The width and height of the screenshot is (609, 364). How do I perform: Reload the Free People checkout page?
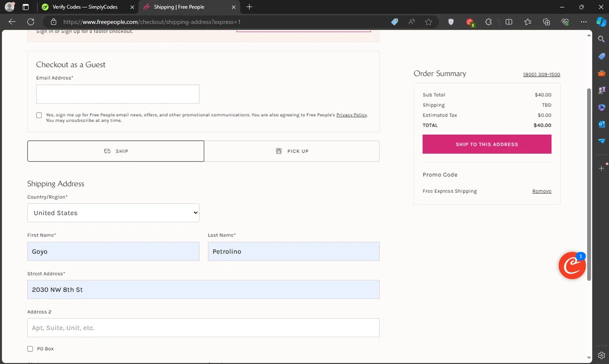click(x=31, y=22)
